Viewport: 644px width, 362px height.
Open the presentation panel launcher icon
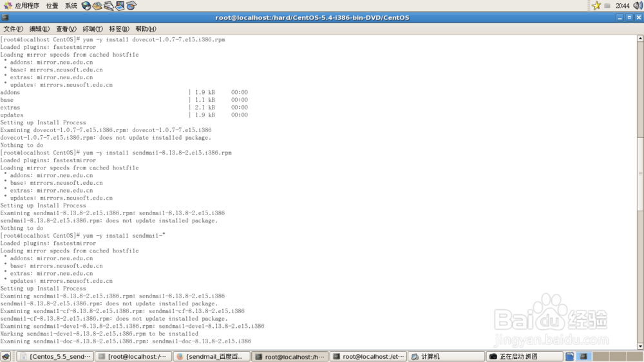click(x=120, y=6)
